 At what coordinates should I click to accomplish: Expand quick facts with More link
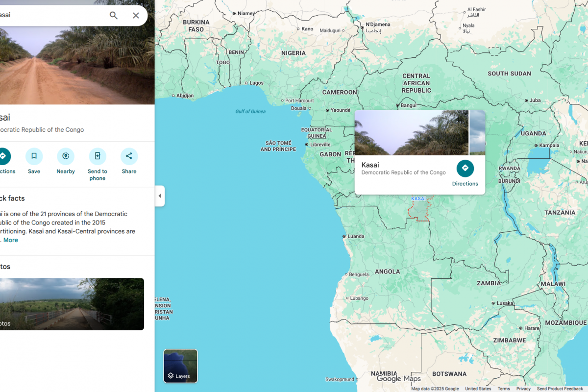11,240
